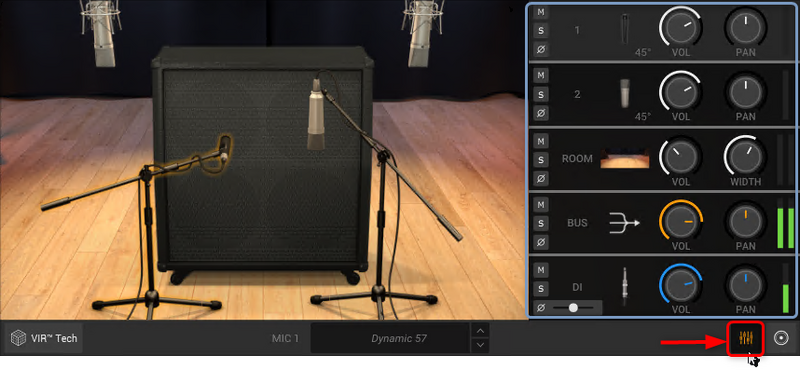Click the ROOM WIDTH knob

pos(745,157)
